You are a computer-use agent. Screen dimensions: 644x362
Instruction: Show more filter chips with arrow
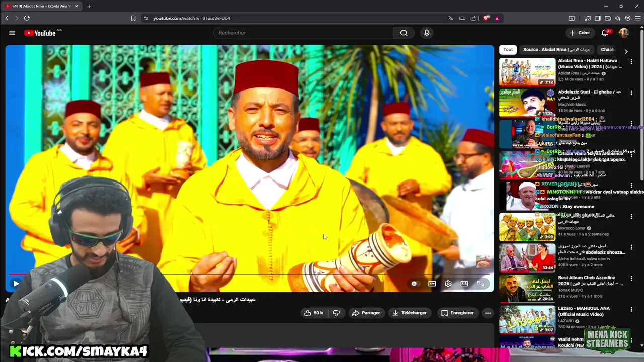(x=626, y=51)
